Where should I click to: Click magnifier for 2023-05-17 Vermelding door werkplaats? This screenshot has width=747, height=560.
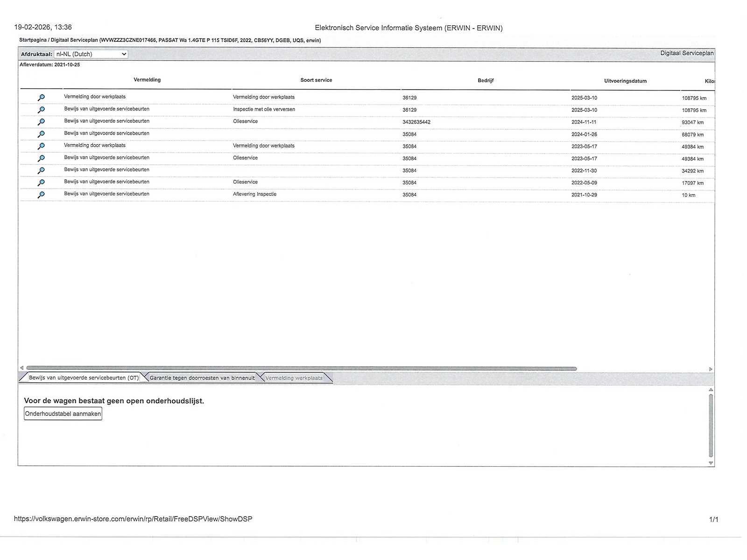(41, 146)
